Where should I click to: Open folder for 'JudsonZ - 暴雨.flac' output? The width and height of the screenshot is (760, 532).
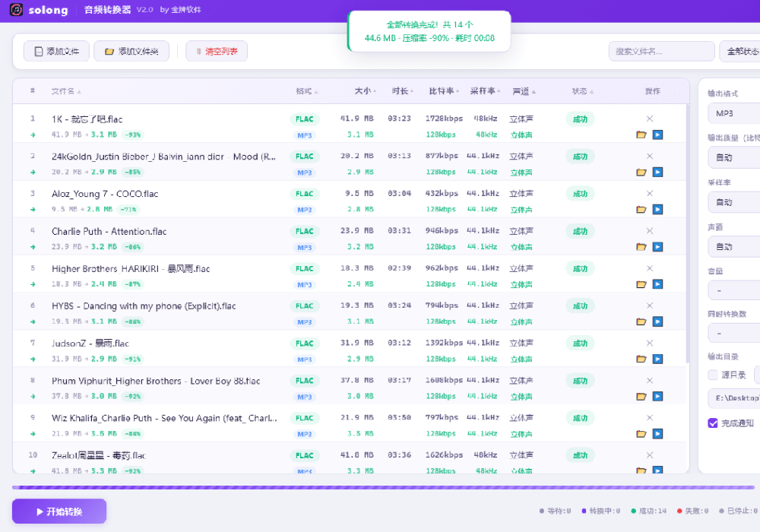point(641,359)
